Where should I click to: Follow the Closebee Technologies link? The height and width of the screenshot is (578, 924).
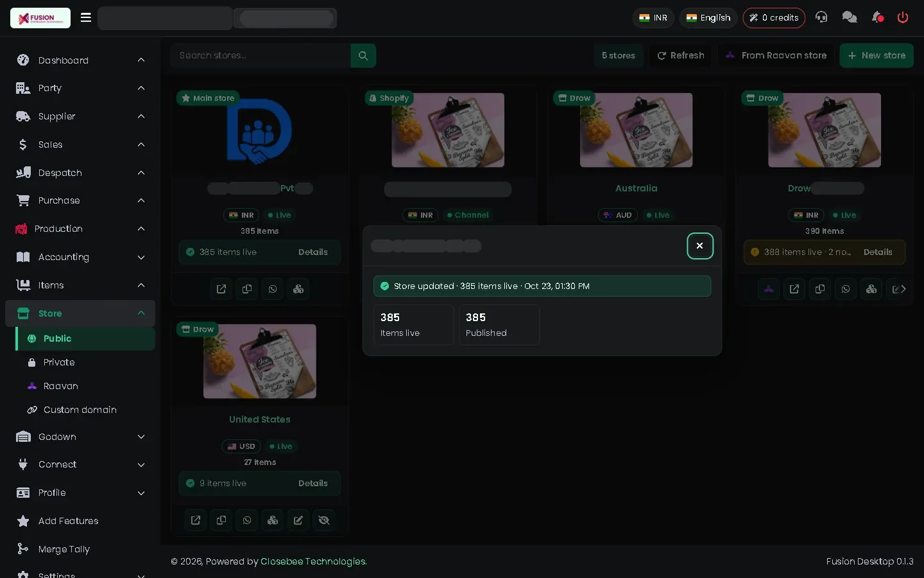(x=313, y=561)
